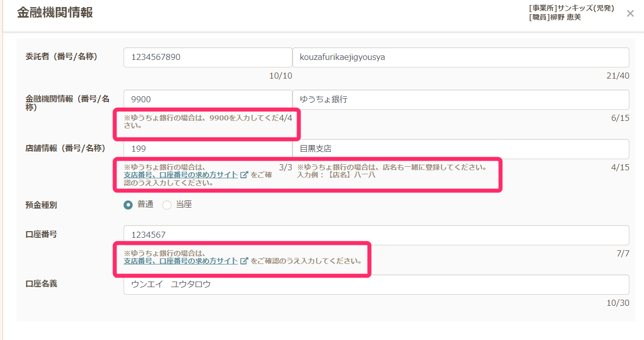Click external link icon under 店舗情報 number
The width and height of the screenshot is (644, 340).
(244, 175)
